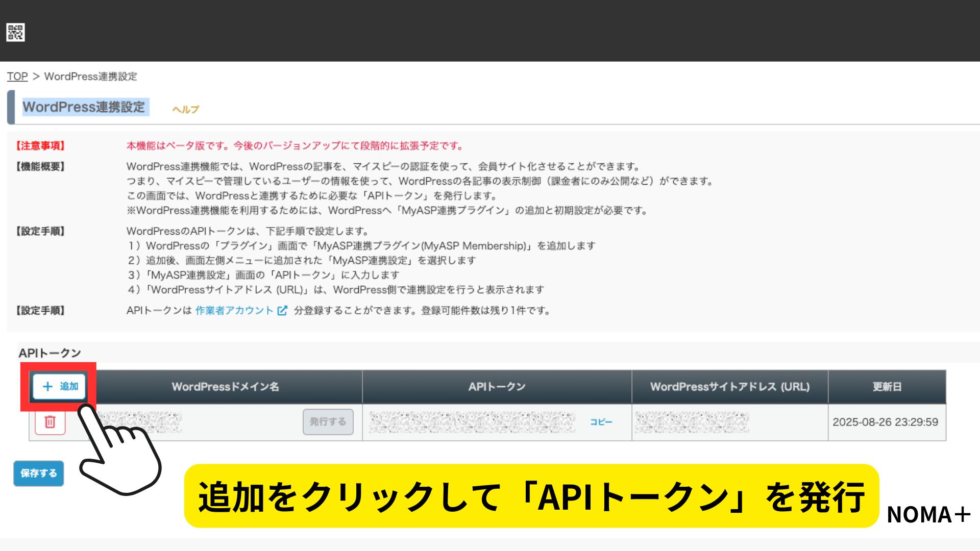Screen dimensions: 980x551
Task: Click the blurred WordPress site URL value
Action: [692, 422]
